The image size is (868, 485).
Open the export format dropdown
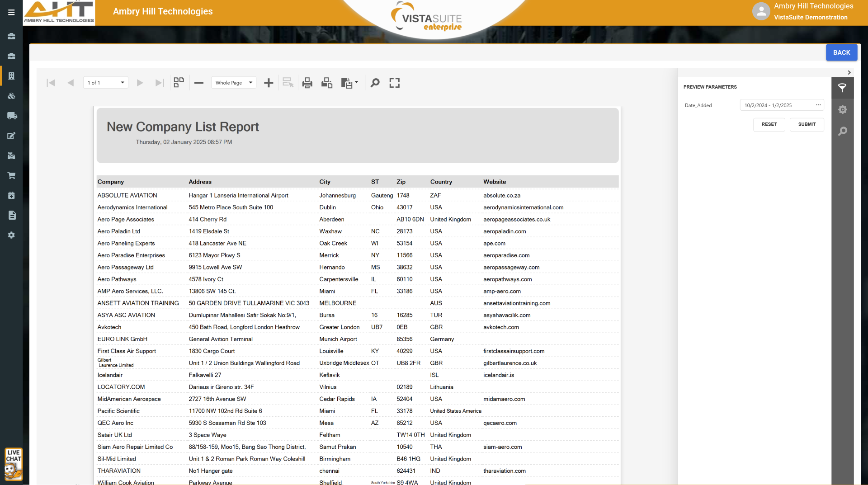tap(357, 83)
